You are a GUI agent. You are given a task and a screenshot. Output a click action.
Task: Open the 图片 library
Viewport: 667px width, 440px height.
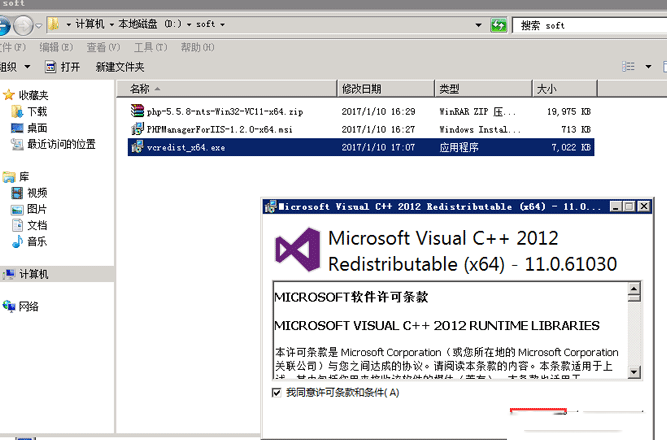click(37, 209)
